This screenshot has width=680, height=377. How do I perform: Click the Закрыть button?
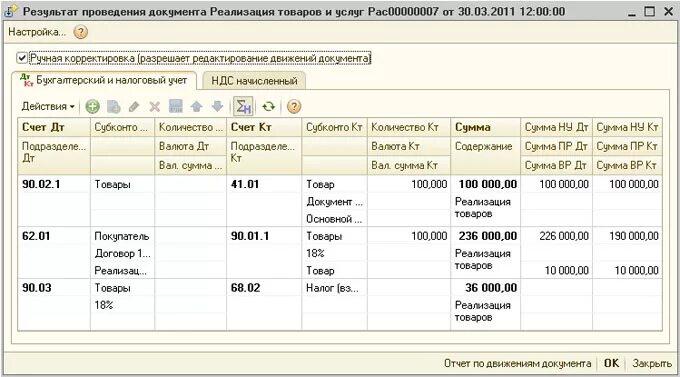pos(652,363)
